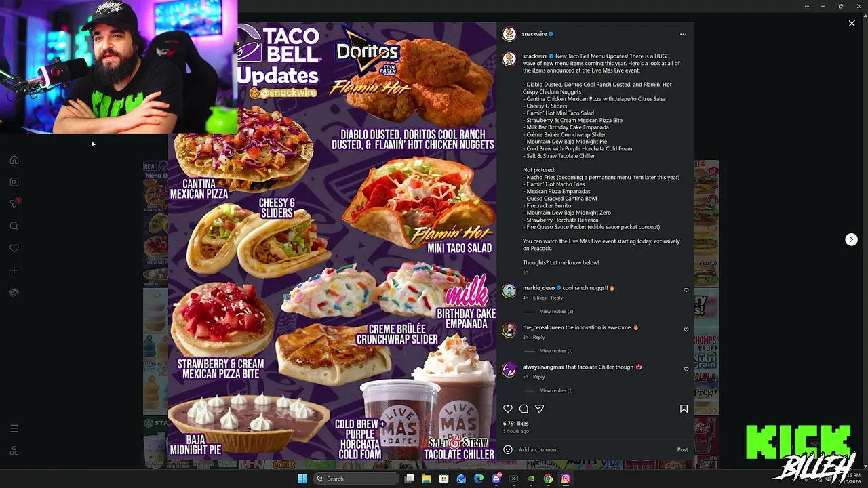Expand replies under markie_devo's comment
This screenshot has height=488, width=868.
pos(556,312)
